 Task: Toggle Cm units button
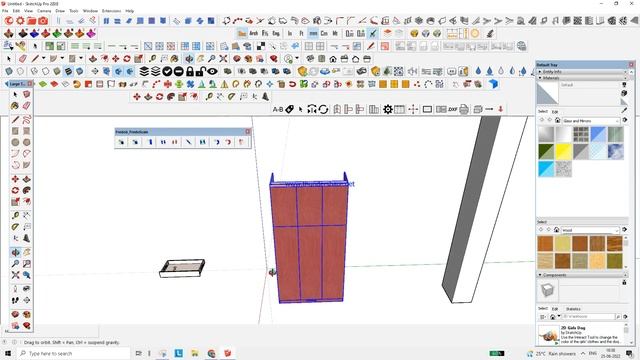click(x=324, y=33)
